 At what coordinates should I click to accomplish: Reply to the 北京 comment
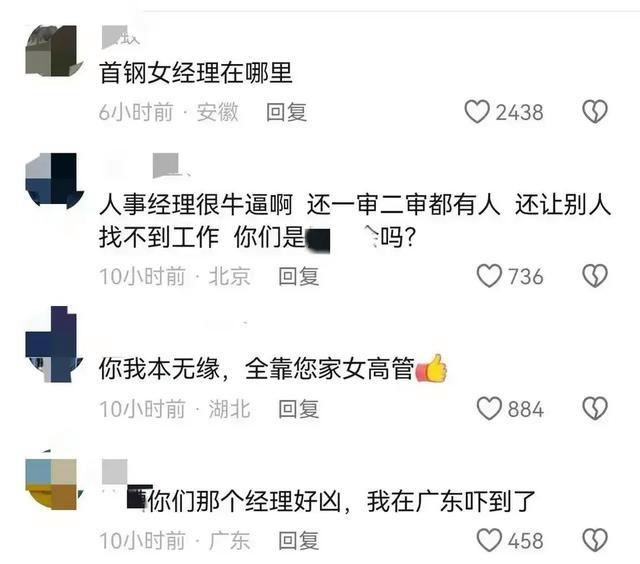(x=299, y=276)
